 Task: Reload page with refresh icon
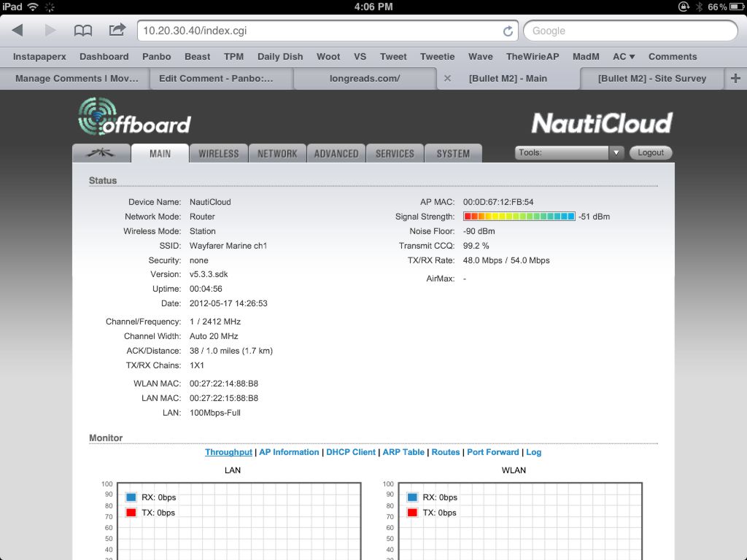tap(508, 31)
